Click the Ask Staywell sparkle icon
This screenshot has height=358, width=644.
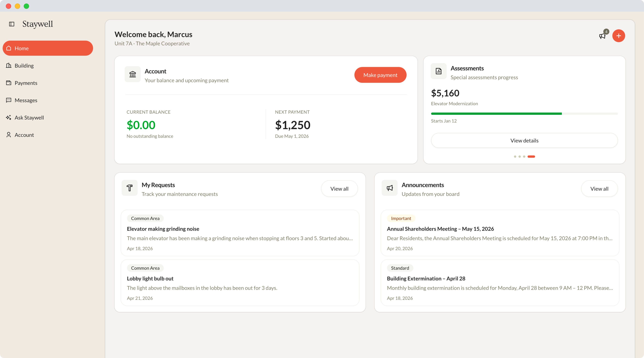9,117
